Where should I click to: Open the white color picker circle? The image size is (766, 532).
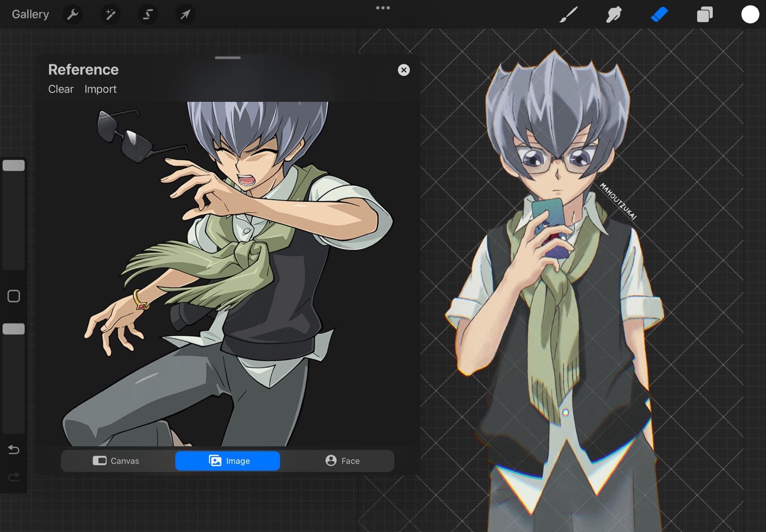pos(750,15)
